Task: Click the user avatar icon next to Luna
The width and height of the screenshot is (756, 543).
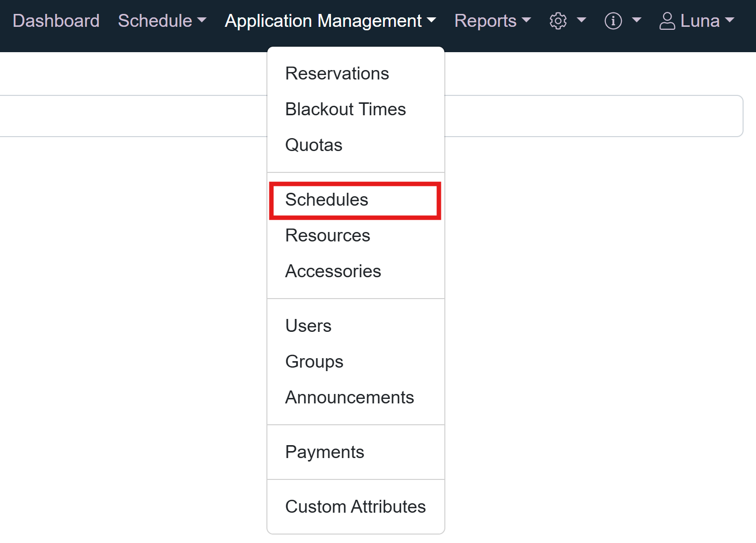Action: pyautogui.click(x=667, y=21)
